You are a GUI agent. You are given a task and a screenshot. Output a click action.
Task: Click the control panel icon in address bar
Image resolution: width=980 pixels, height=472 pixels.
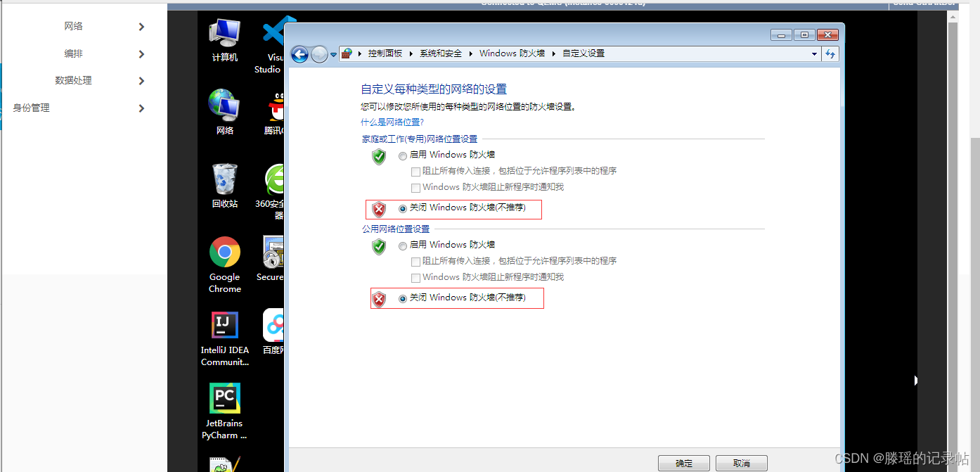[x=347, y=53]
